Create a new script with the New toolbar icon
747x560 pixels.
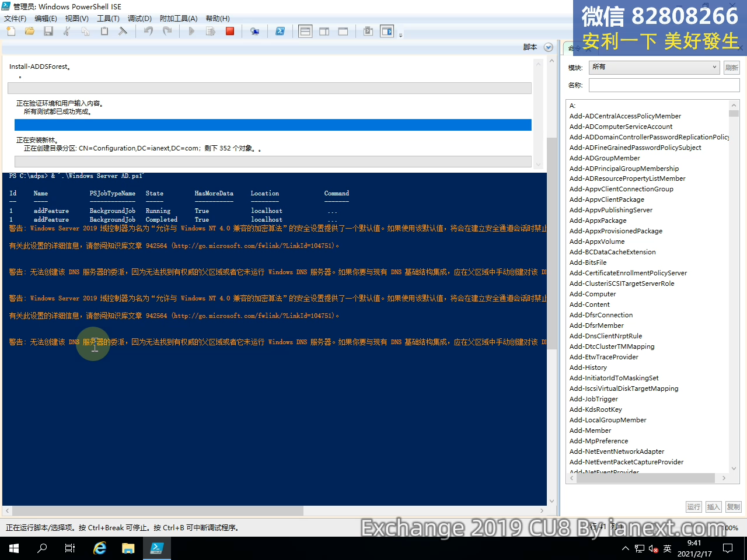pos(11,32)
